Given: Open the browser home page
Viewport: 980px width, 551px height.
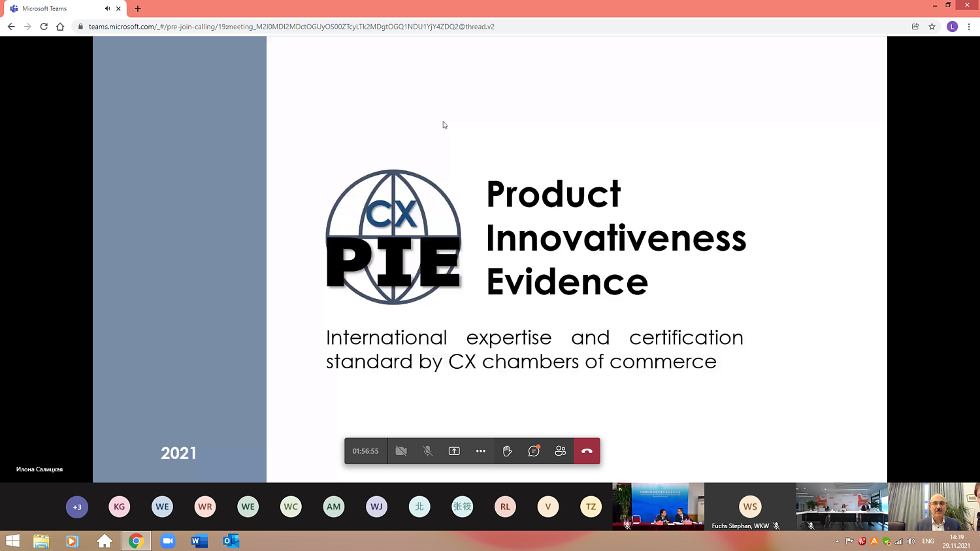Looking at the screenshot, I should coord(60,27).
